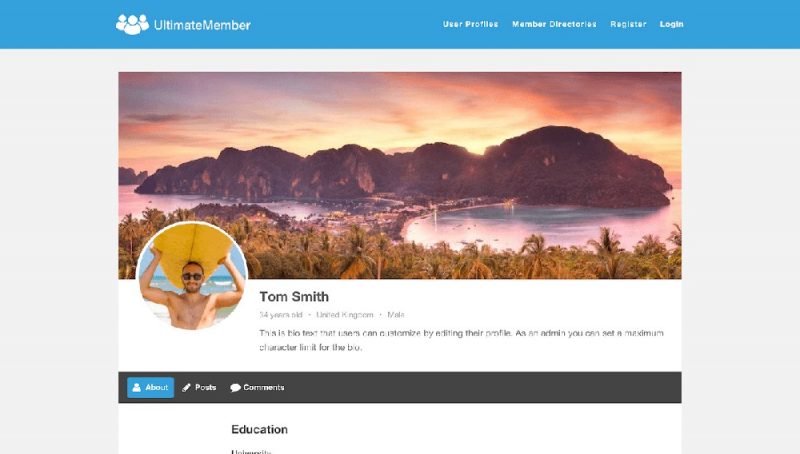
Task: Click the Tom Smith profile name
Action: [294, 297]
